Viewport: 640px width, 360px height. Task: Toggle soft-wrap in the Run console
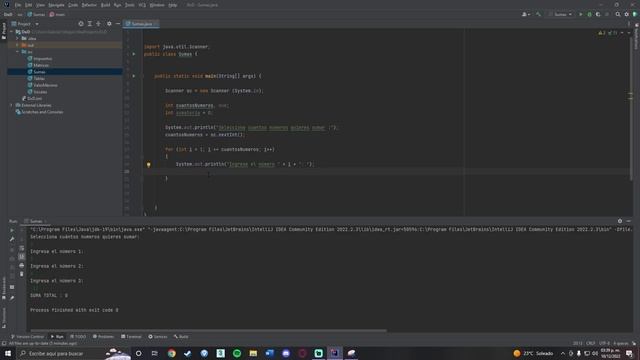click(22, 248)
